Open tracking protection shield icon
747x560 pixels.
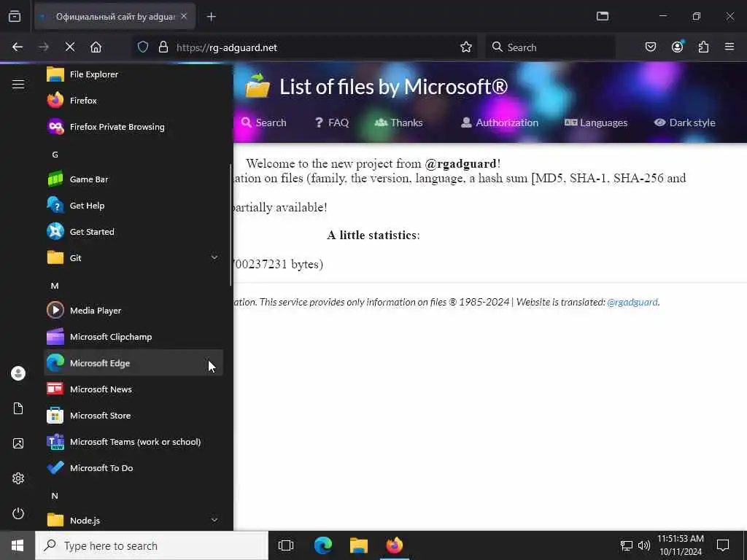coord(143,47)
